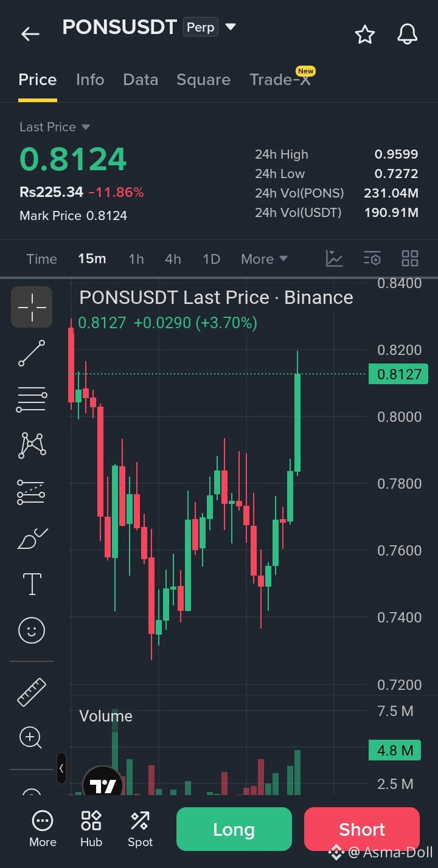Image resolution: width=438 pixels, height=868 pixels.
Task: Open the Fibonacci retracement tool
Action: (32, 399)
